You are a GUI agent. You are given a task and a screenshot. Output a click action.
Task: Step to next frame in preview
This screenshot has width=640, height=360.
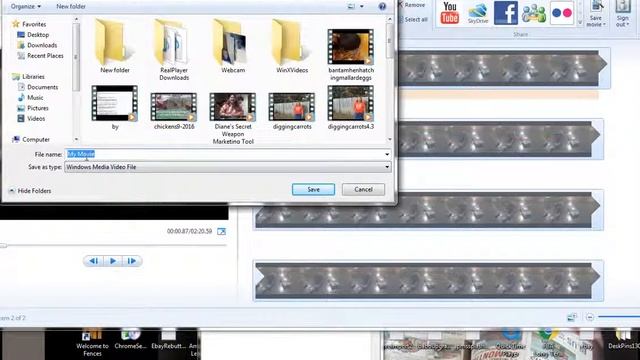(132, 261)
